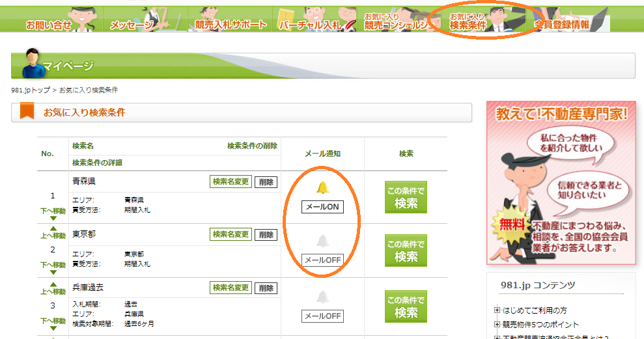
Task: Click the 検索条件の削除 header text
Action: 252,146
